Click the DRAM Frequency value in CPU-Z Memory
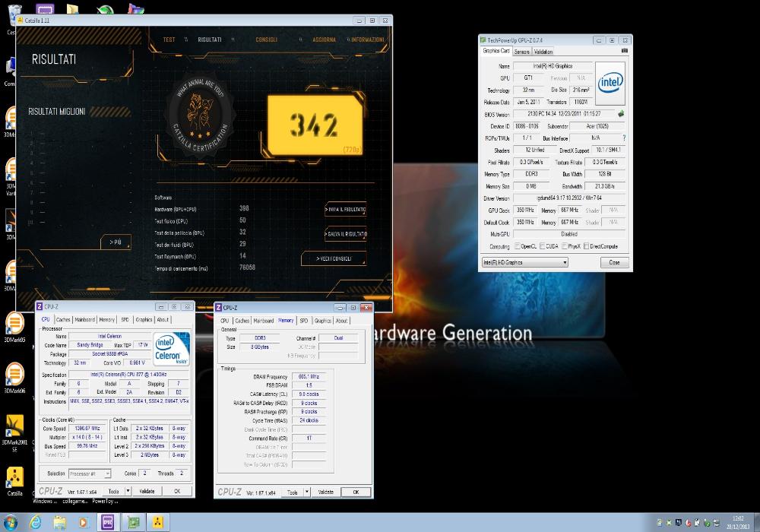760x532 pixels. (x=309, y=376)
